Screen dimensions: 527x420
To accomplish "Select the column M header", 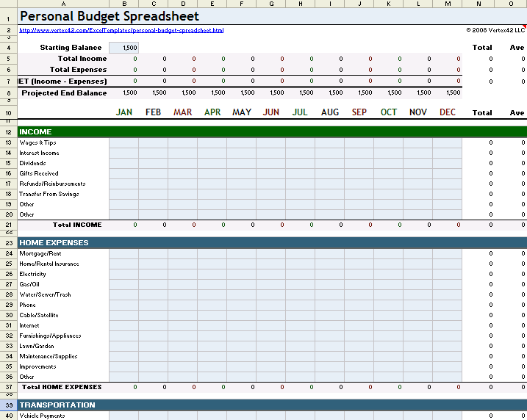I will [447, 4].
